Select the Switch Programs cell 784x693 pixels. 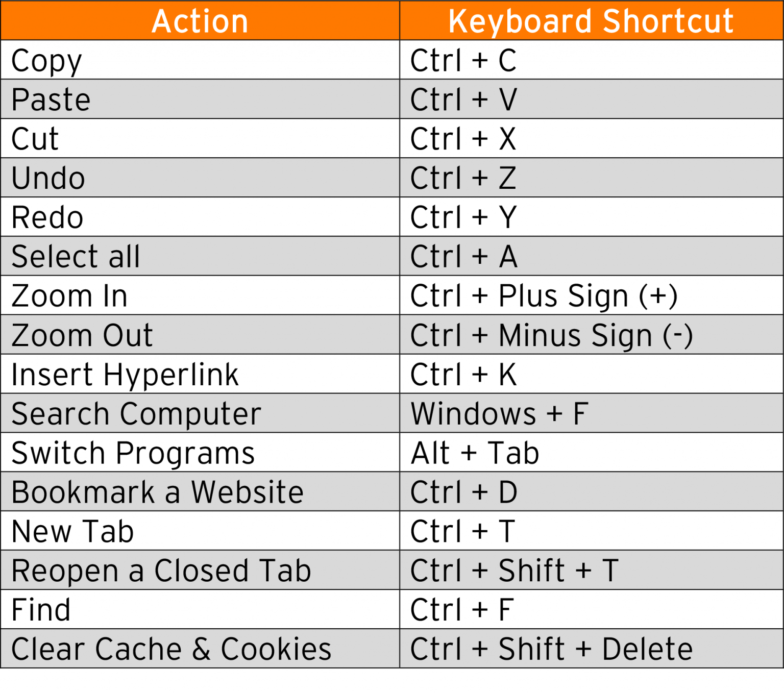[133, 453]
